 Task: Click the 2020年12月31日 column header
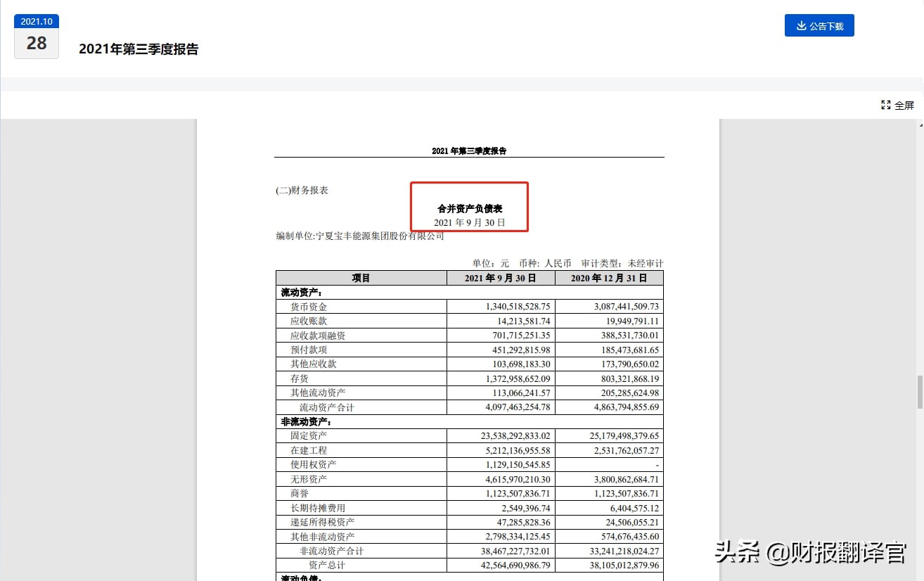pos(609,278)
